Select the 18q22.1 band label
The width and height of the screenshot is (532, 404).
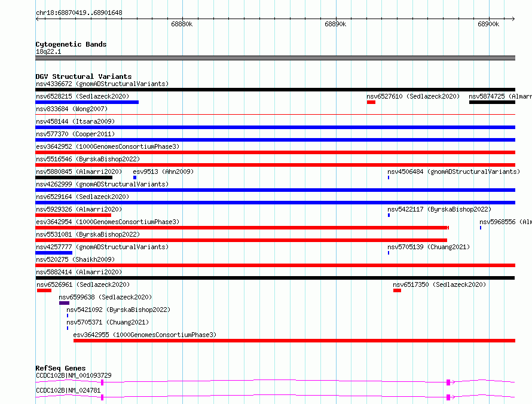pyautogui.click(x=48, y=51)
